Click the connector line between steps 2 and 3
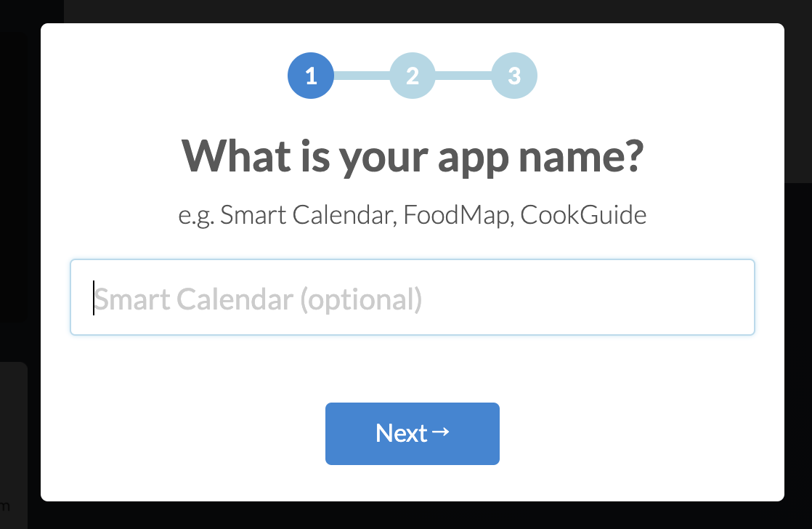Image resolution: width=812 pixels, height=529 pixels. coord(463,76)
